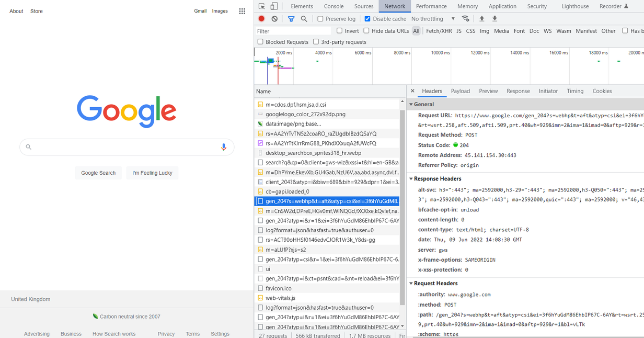Click the Google Search button
The width and height of the screenshot is (644, 338).
click(x=98, y=173)
